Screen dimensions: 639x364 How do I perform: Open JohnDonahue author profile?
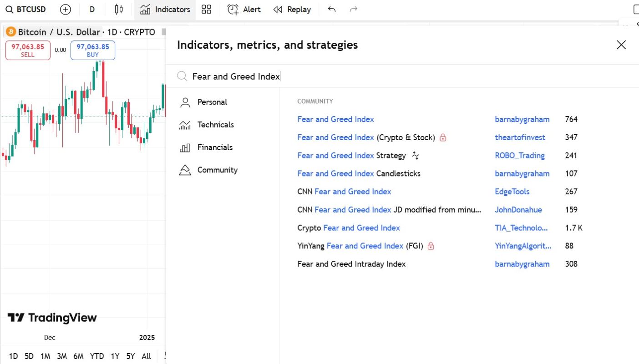[518, 210]
